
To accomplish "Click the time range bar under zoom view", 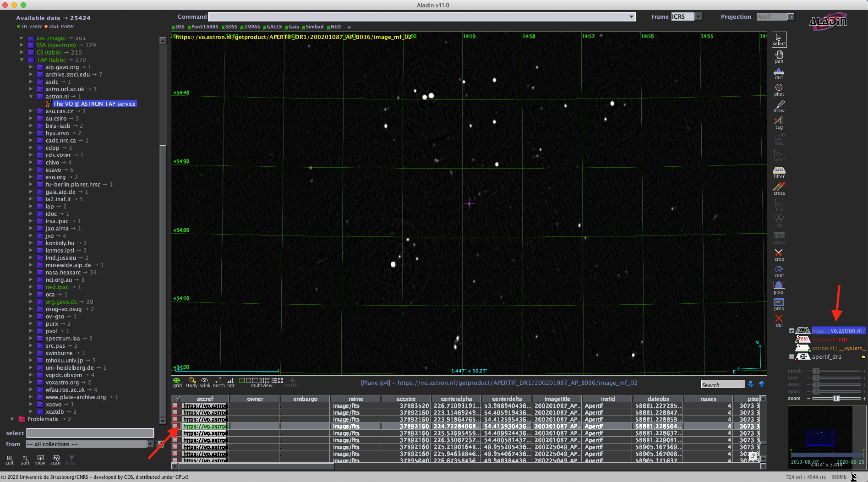I will click(x=827, y=455).
